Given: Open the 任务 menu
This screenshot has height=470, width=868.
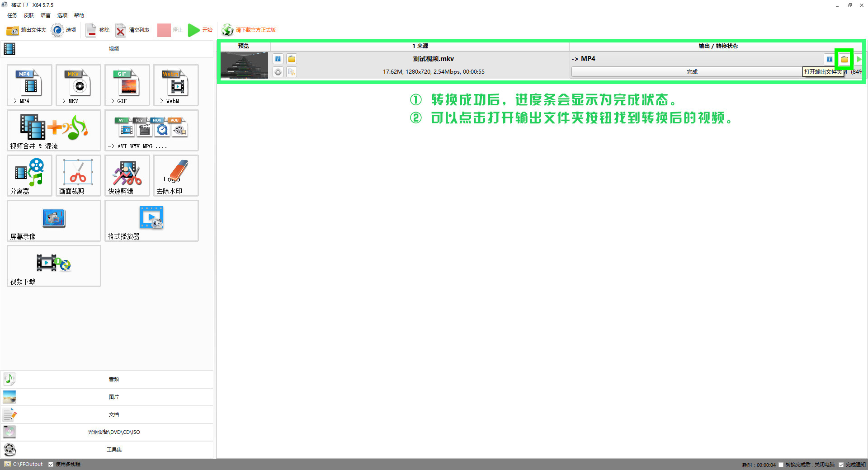Looking at the screenshot, I should (x=12, y=15).
